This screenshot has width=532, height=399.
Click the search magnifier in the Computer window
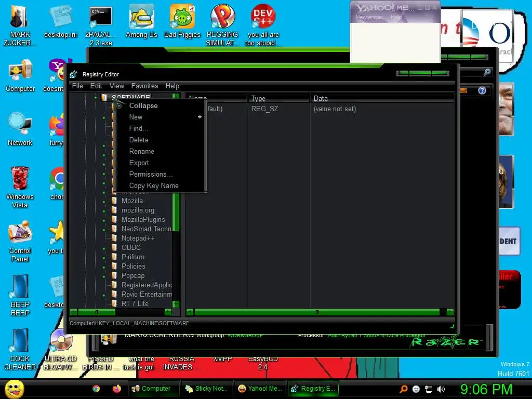[487, 72]
